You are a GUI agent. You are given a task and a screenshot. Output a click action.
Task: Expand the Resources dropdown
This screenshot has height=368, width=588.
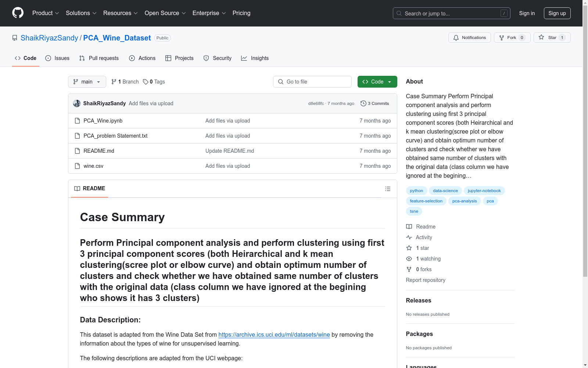[x=121, y=13]
